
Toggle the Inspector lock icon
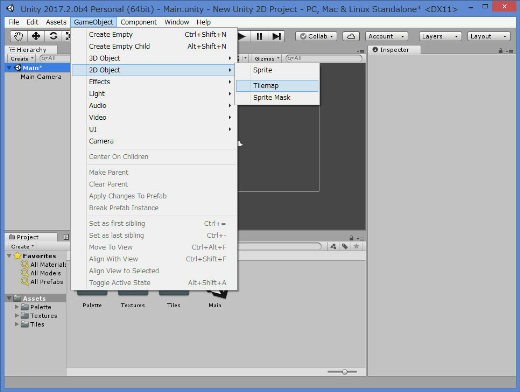coord(500,51)
